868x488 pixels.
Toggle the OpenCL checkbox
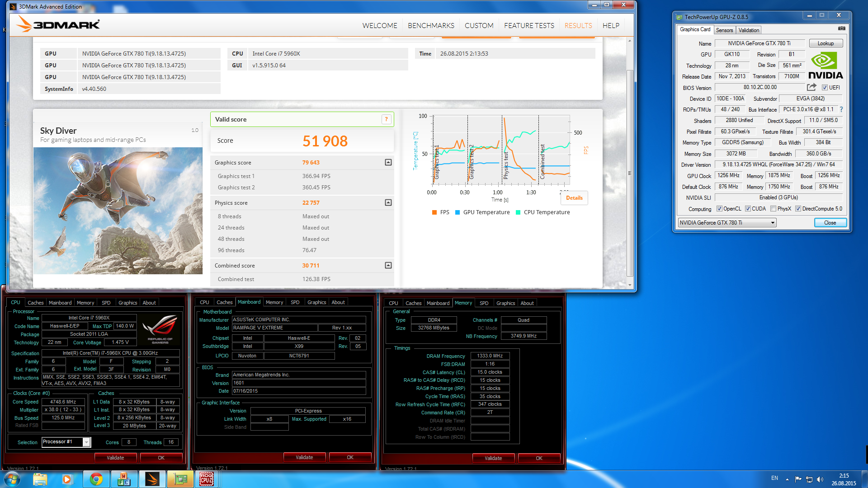point(719,209)
